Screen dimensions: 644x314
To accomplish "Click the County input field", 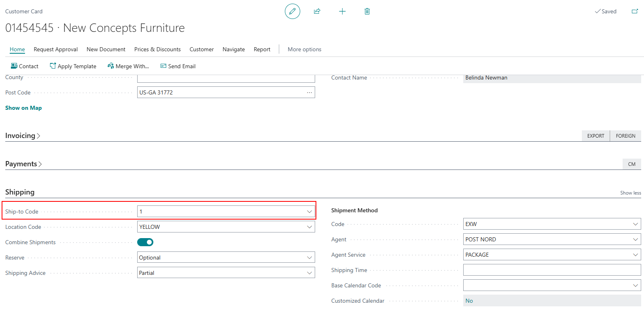I will (226, 79).
